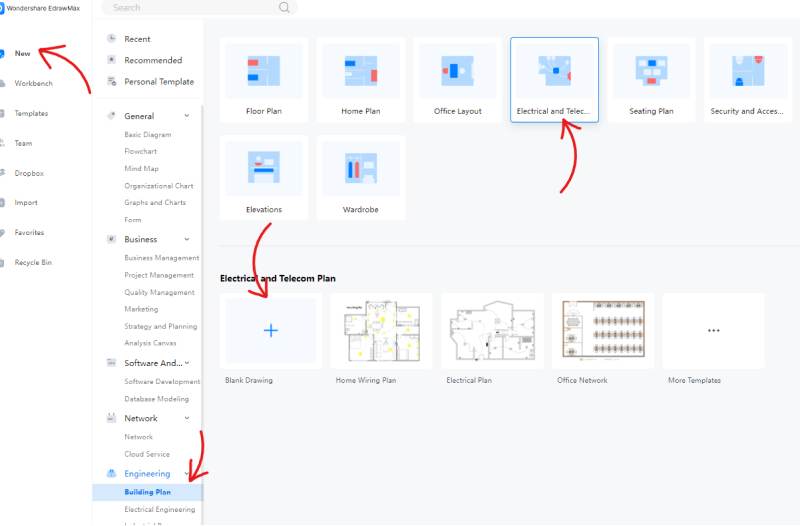
Task: Select Electrical and Telecom Plan category icon
Action: tap(555, 71)
